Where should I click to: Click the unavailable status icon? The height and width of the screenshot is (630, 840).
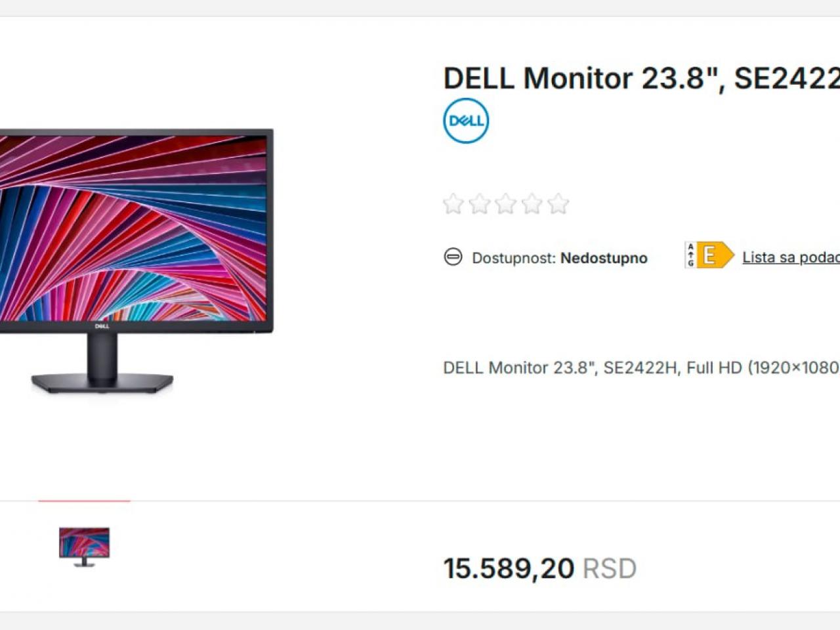coord(453,257)
